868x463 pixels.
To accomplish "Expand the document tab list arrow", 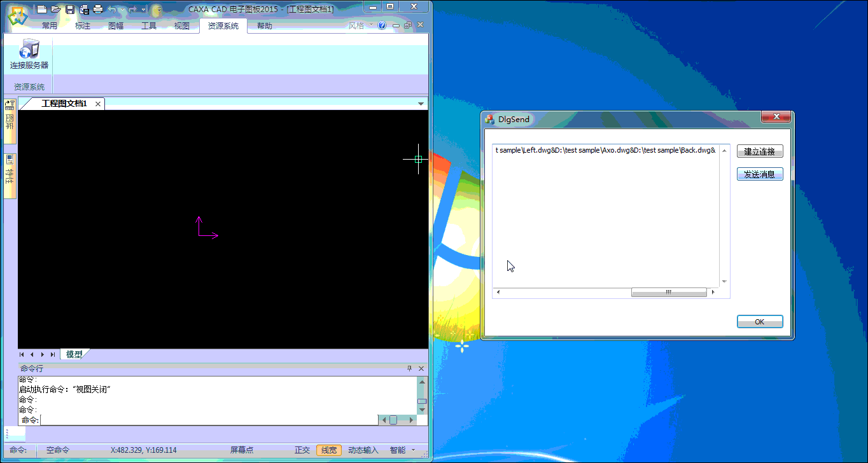I will click(421, 104).
